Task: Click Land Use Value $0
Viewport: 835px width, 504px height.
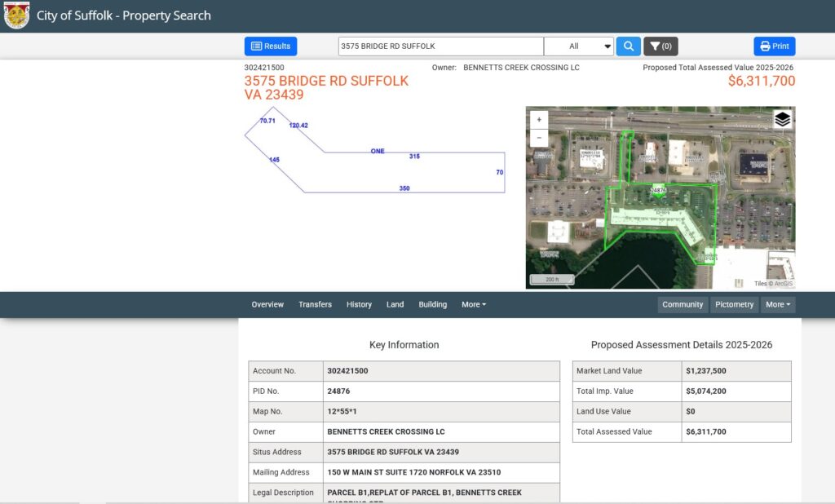Action: tap(690, 411)
